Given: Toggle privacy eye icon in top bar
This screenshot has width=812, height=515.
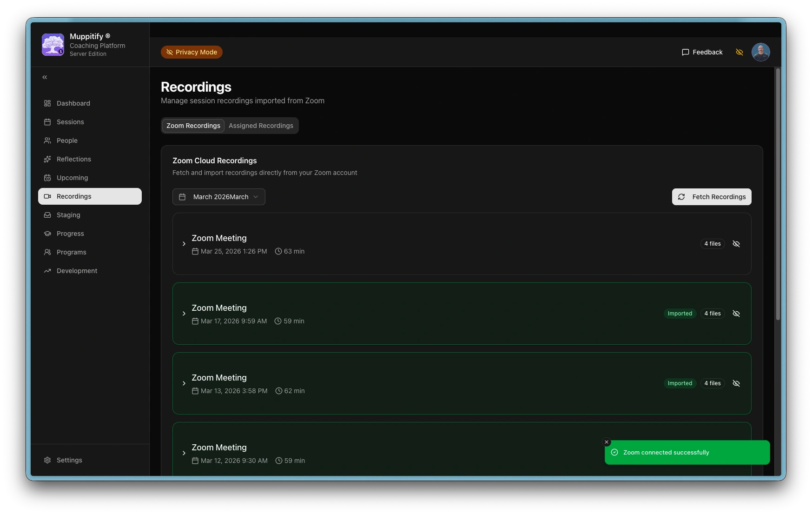Looking at the screenshot, I should 739,52.
